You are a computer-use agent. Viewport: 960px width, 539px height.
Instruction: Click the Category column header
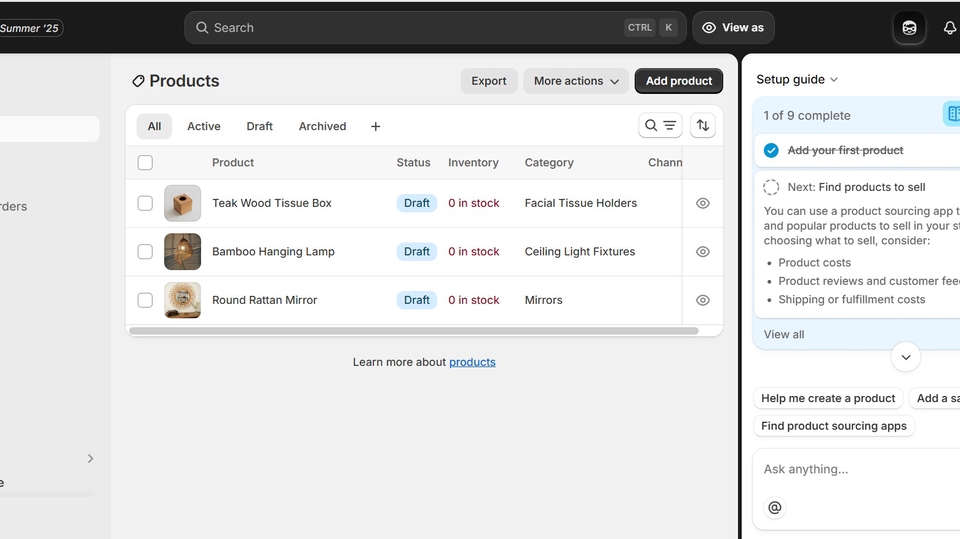(x=549, y=162)
